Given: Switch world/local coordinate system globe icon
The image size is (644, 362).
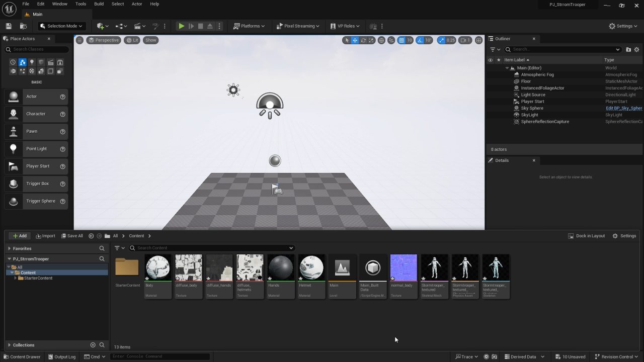Looking at the screenshot, I should (x=382, y=40).
